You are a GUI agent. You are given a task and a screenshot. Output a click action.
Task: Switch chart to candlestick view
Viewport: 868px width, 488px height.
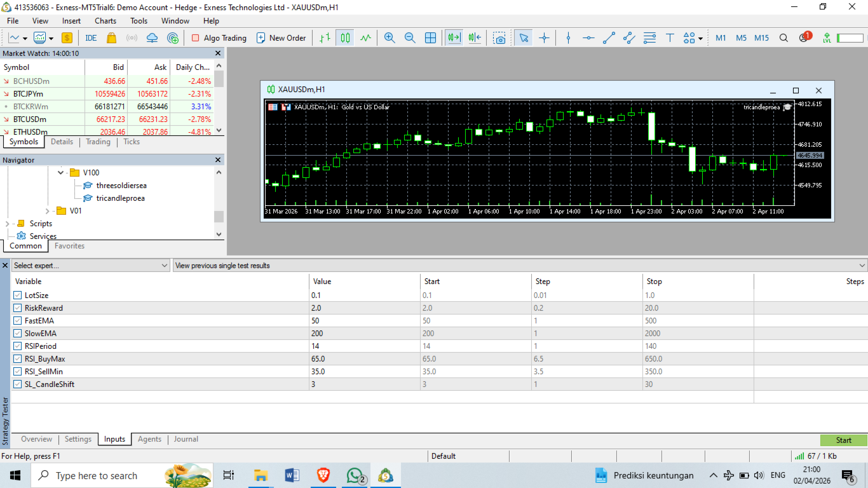(x=345, y=38)
